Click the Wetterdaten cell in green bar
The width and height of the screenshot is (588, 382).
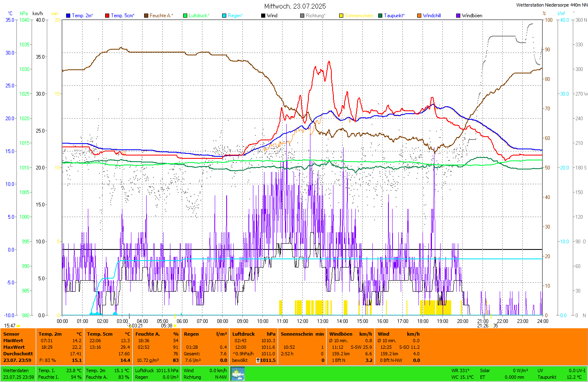coord(16,371)
